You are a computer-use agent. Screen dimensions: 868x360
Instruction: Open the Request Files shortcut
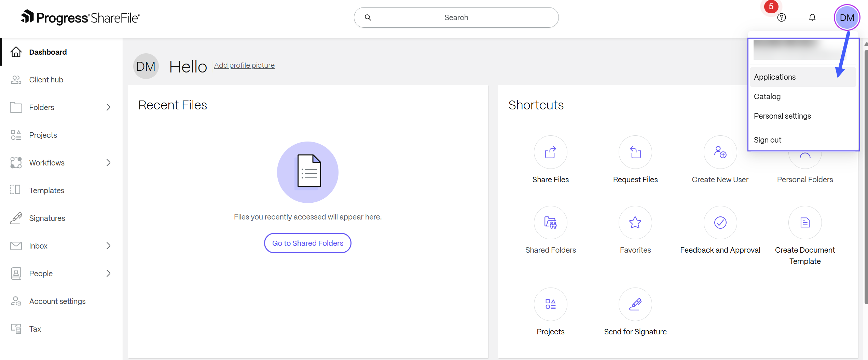[x=635, y=152]
